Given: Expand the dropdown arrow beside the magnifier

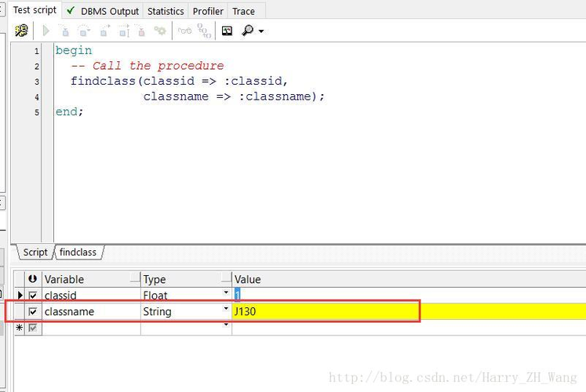Looking at the screenshot, I should click(x=261, y=31).
